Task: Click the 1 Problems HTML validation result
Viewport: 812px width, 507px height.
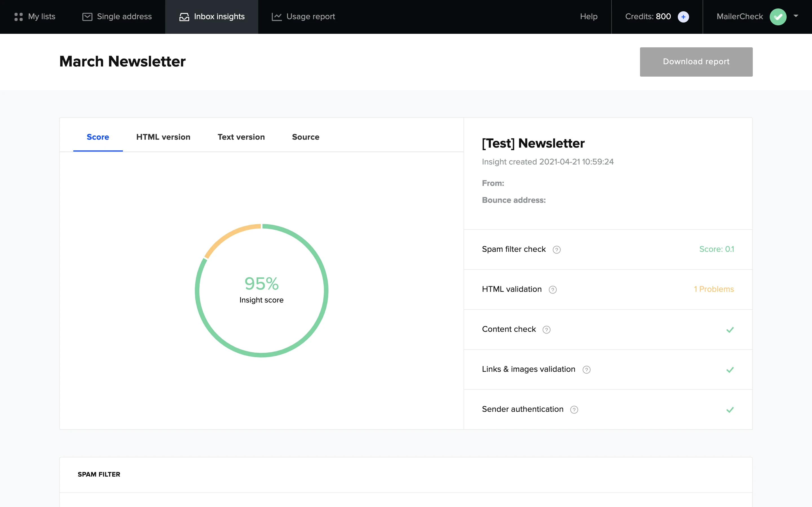Action: coord(714,289)
